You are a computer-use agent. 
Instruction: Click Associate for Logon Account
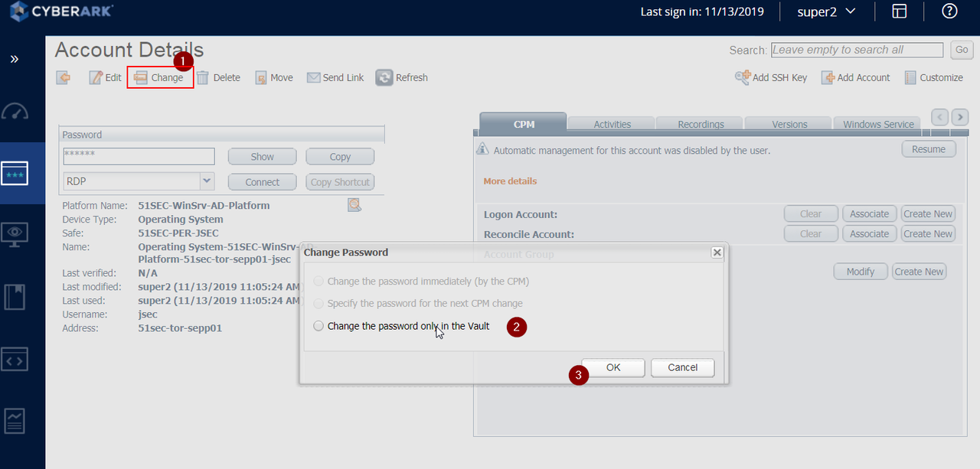869,213
